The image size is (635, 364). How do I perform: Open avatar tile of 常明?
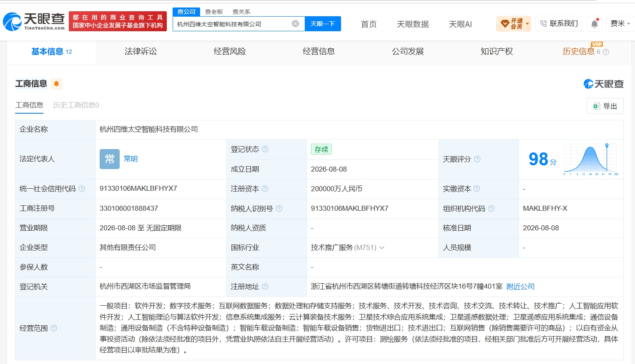click(110, 159)
